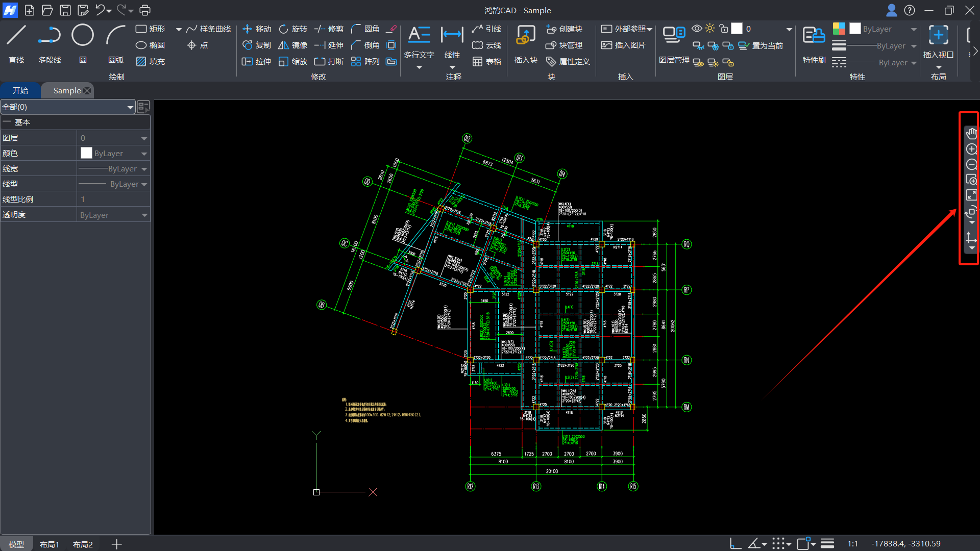This screenshot has width=980, height=551.
Task: Click the 置为当前 set current button
Action: (x=761, y=46)
